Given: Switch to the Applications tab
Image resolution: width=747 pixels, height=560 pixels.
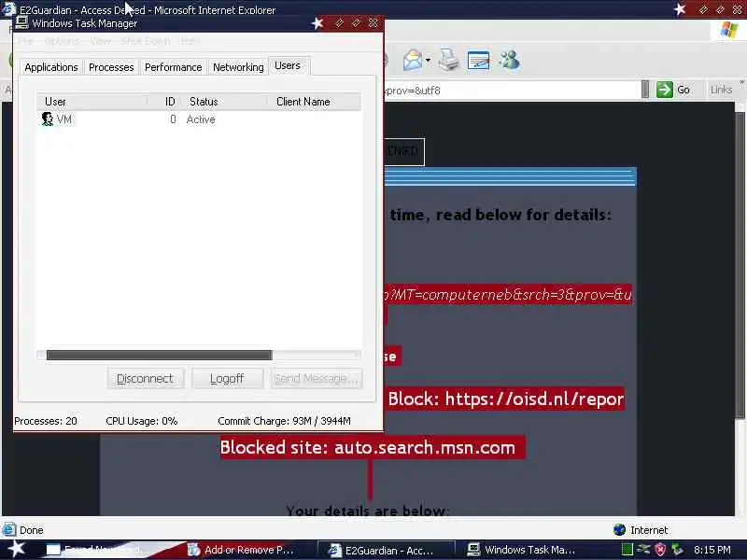Looking at the screenshot, I should [51, 67].
